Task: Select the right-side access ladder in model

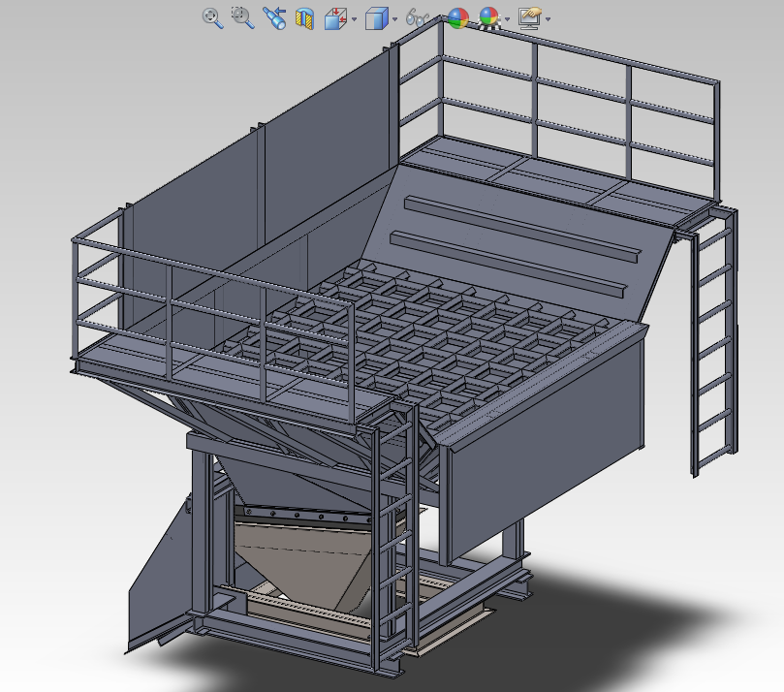Action: pos(714,340)
